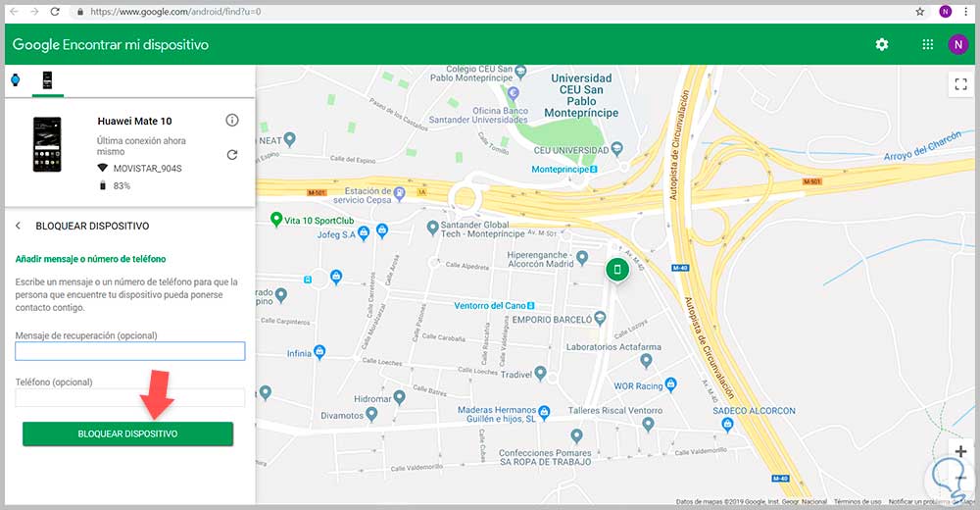This screenshot has height=510, width=980.
Task: Click the browser back arrow
Action: point(14,11)
